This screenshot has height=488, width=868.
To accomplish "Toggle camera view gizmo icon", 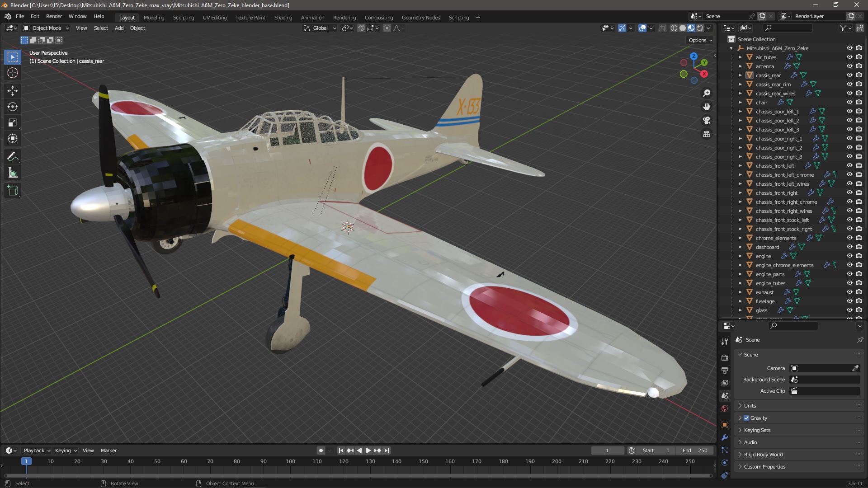I will (707, 120).
